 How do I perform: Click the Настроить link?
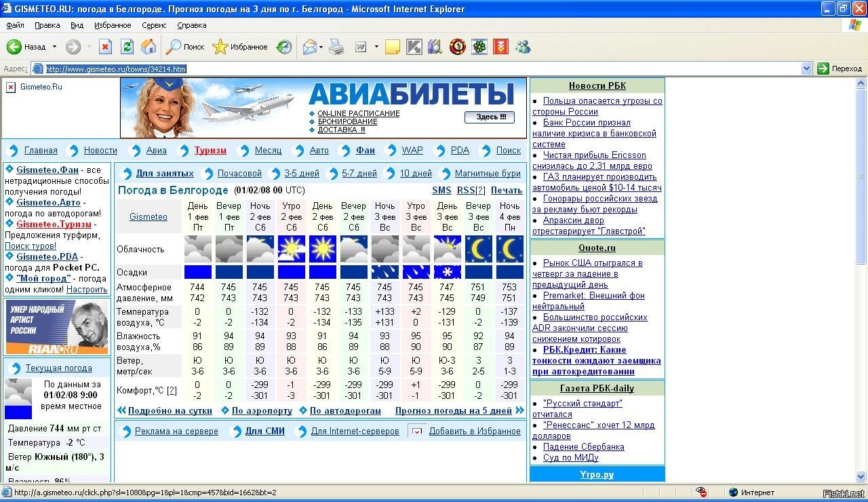click(87, 290)
